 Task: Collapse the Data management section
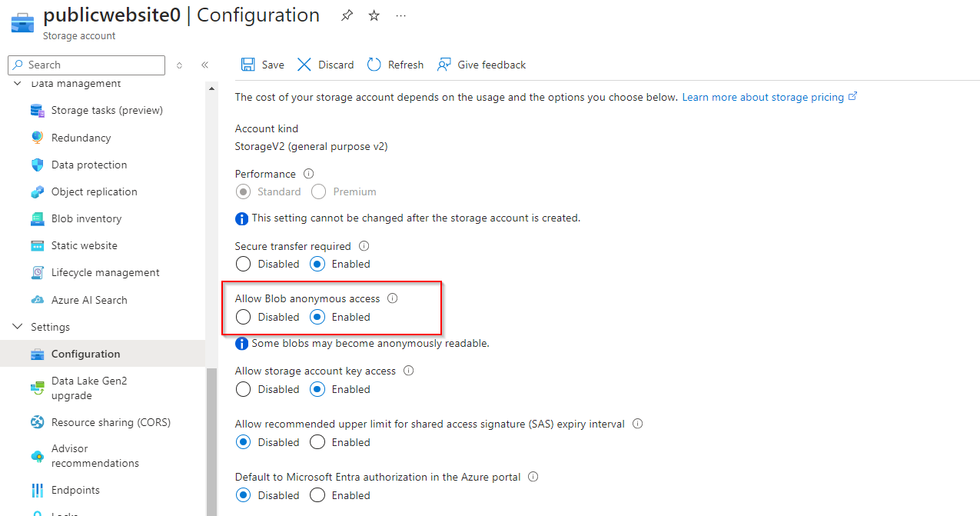point(18,84)
